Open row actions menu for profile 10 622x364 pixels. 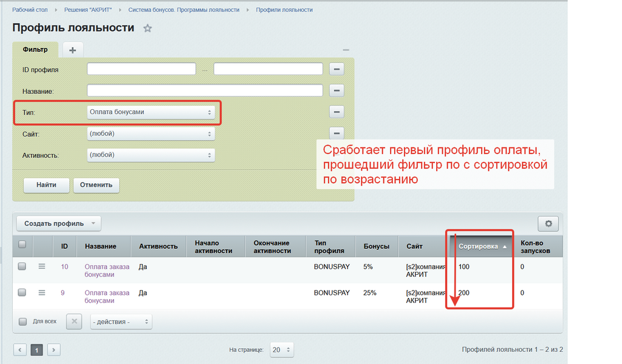[42, 266]
